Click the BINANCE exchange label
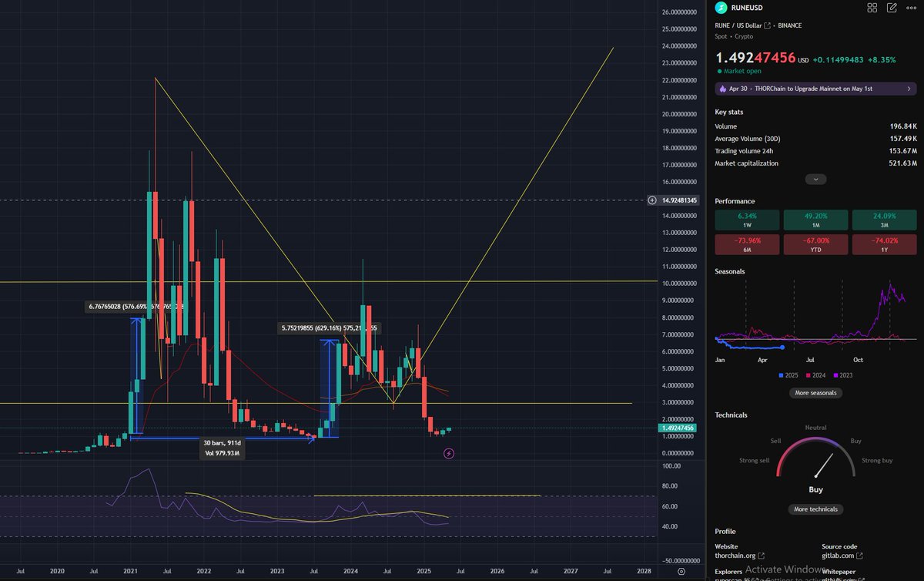924x581 pixels. pyautogui.click(x=789, y=25)
